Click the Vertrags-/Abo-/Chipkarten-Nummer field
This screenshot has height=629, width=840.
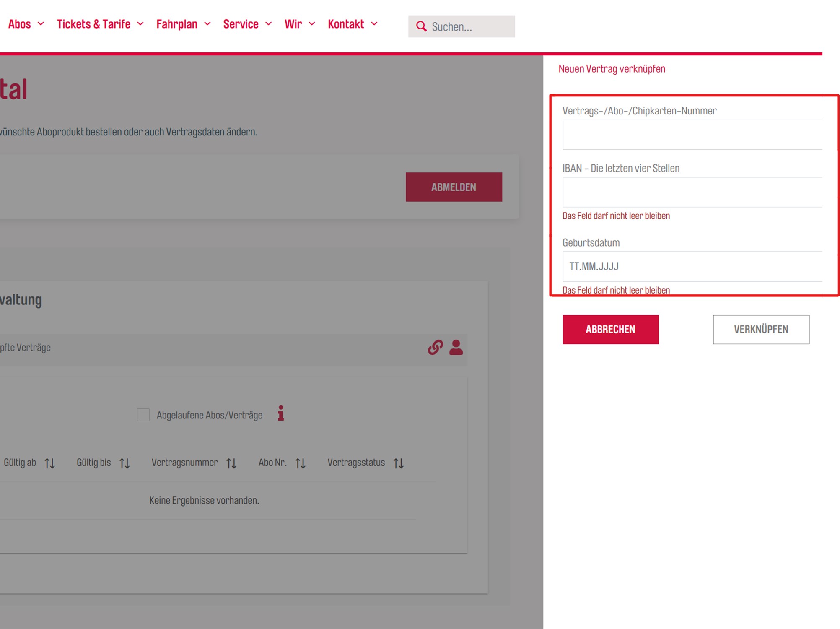click(x=692, y=135)
